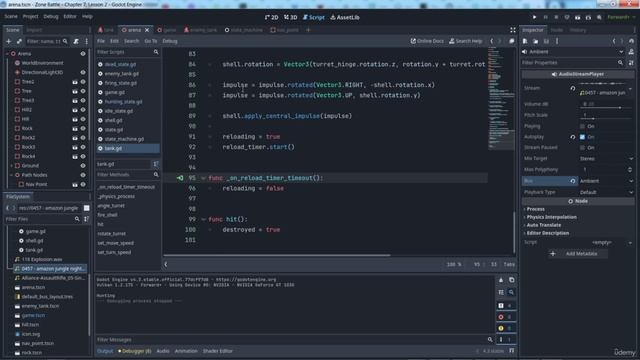Adjust the Pitch Scale slider

click(606, 119)
